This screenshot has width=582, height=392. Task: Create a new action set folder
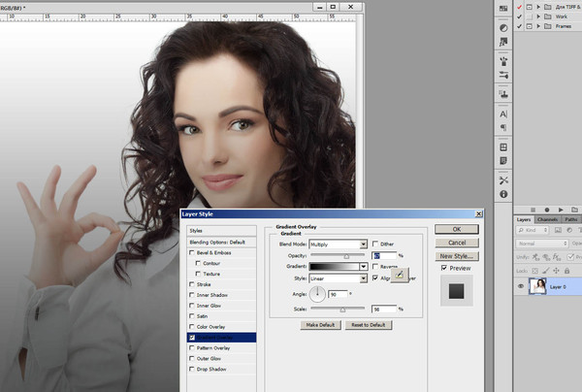pyautogui.click(x=574, y=210)
